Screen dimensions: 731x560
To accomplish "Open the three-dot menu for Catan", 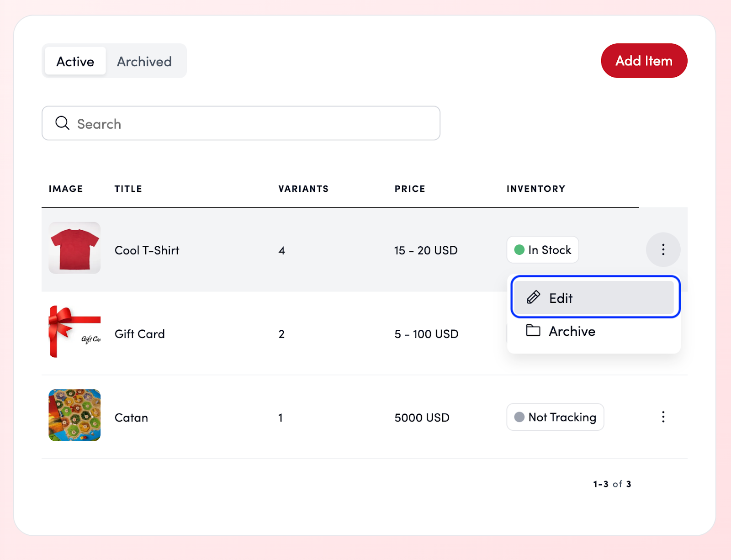I will pos(663,417).
